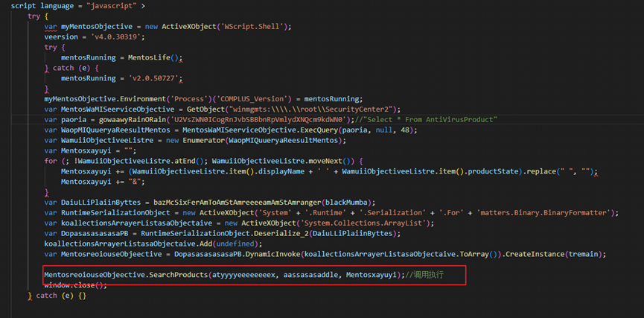Click the atyyyyeeeeeeeex argument

242,274
